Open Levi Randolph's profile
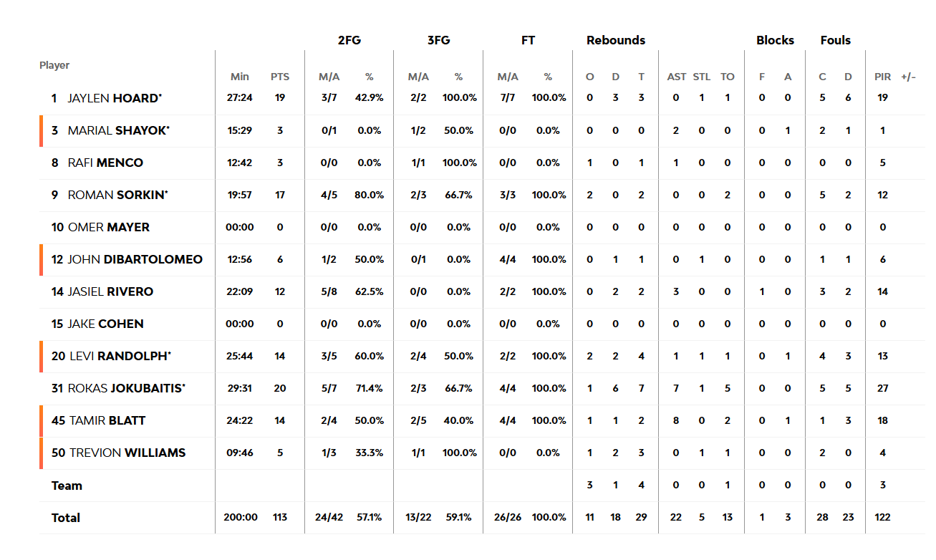This screenshot has height=560, width=936. point(120,356)
